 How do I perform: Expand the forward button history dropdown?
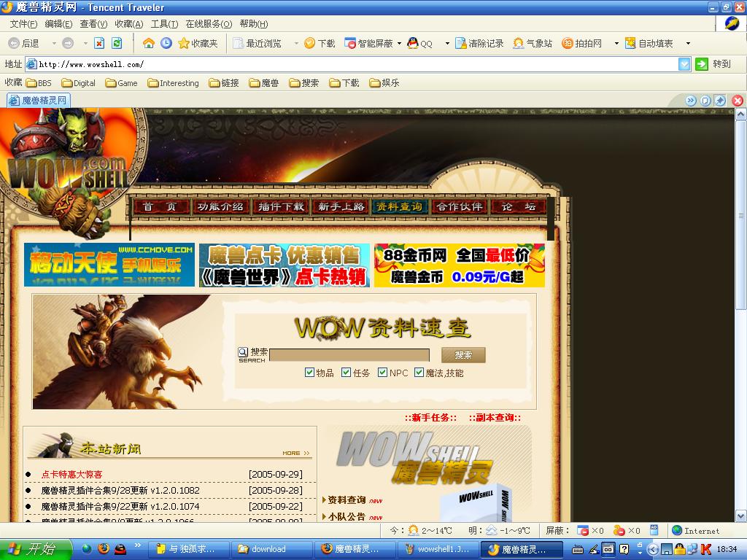85,43
